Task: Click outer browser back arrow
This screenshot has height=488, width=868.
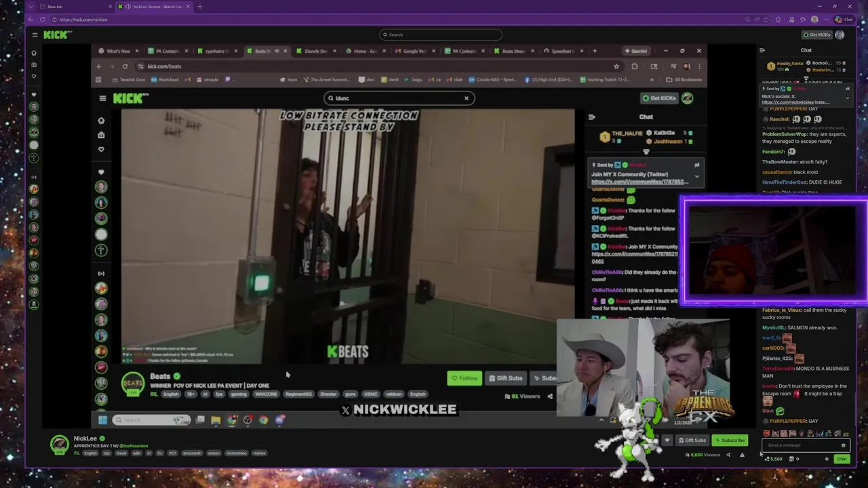Action: click(31, 20)
